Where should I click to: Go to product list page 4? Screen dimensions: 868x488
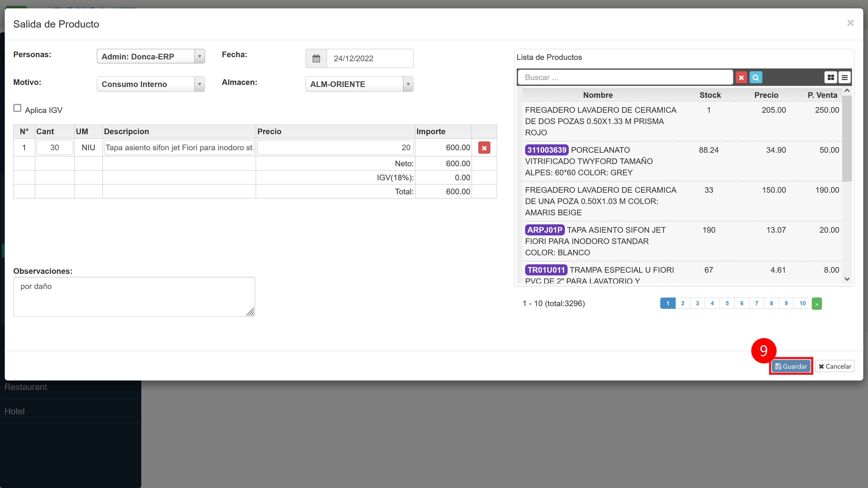712,303
